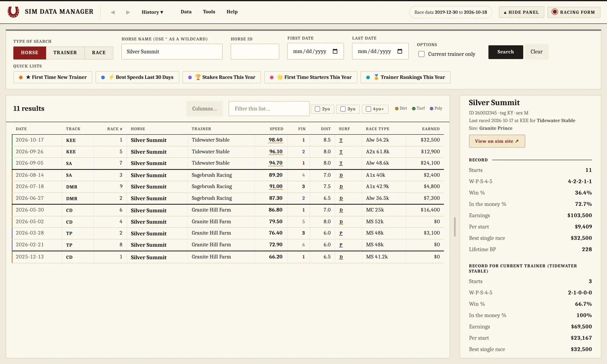Viewport: 607px width, 364px height.
Task: Open the First Date calendar picker icon
Action: 335,51
